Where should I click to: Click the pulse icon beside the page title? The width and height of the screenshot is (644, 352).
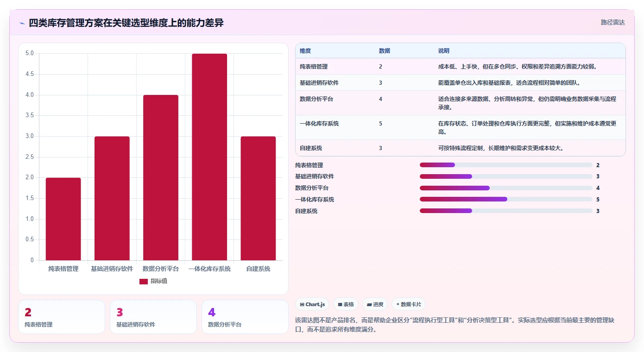(x=22, y=23)
